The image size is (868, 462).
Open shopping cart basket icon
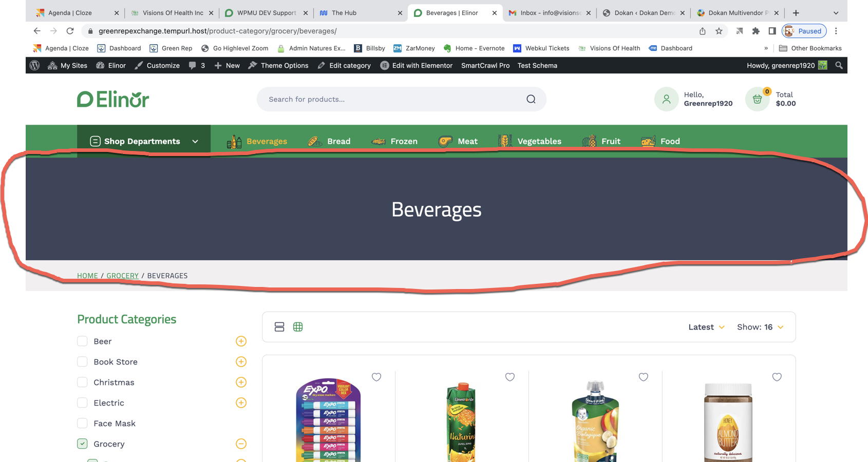[757, 99]
